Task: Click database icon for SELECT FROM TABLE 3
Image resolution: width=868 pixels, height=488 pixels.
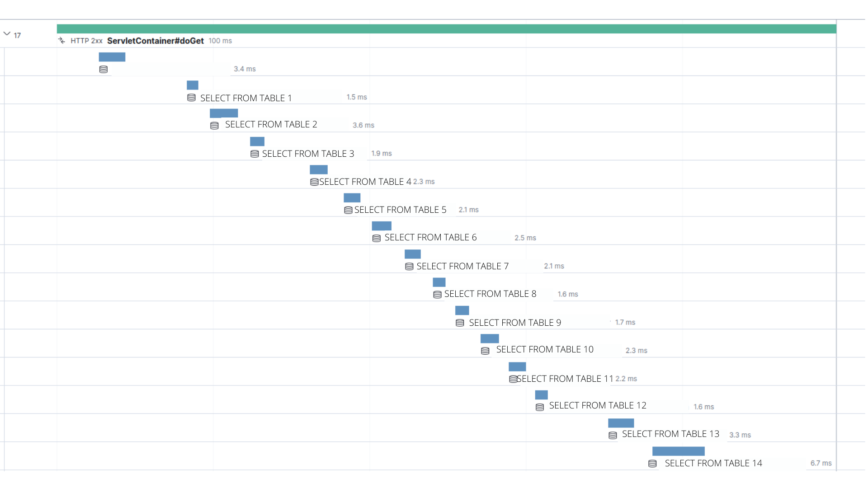Action: click(x=255, y=154)
